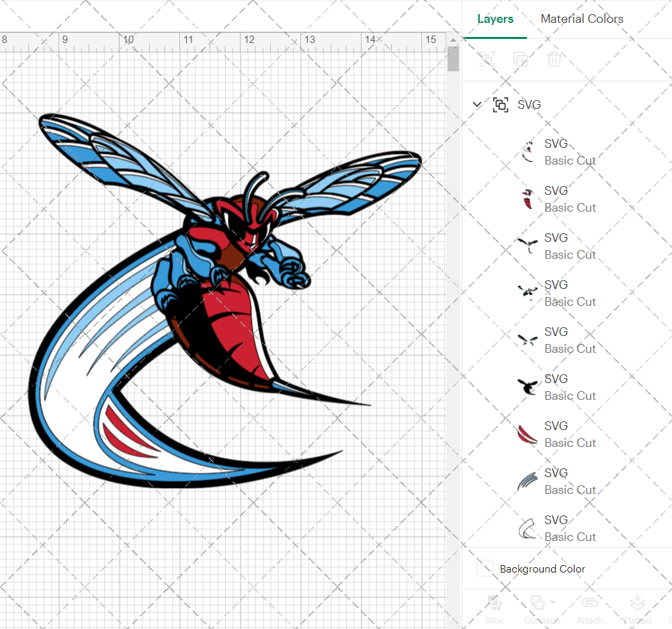This screenshot has width=672, height=629.
Task: Select the hornet artwork on the canvas
Action: pyautogui.click(x=225, y=300)
